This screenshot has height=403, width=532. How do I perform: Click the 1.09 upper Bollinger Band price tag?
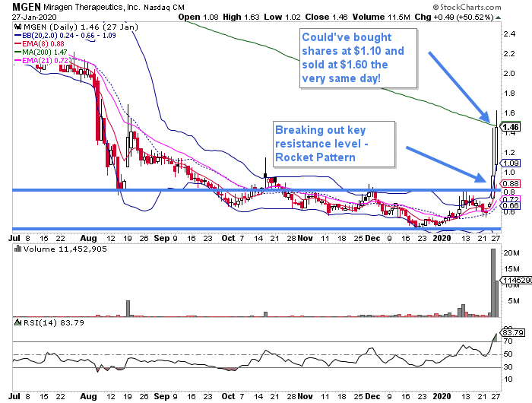tap(511, 163)
